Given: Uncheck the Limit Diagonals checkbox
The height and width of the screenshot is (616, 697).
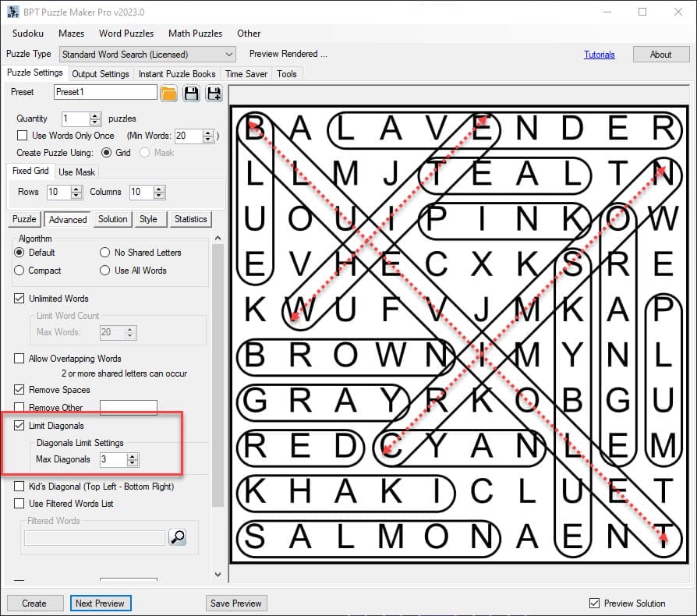Looking at the screenshot, I should pos(19,426).
